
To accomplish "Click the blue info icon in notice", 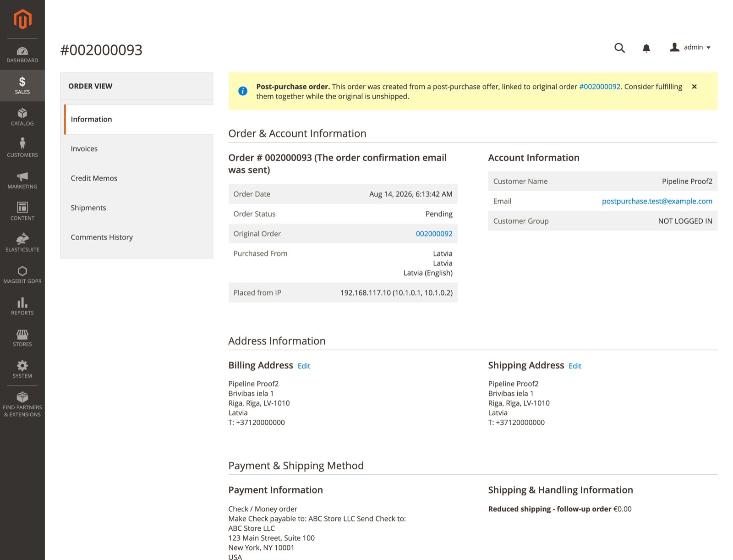I will pos(243,91).
